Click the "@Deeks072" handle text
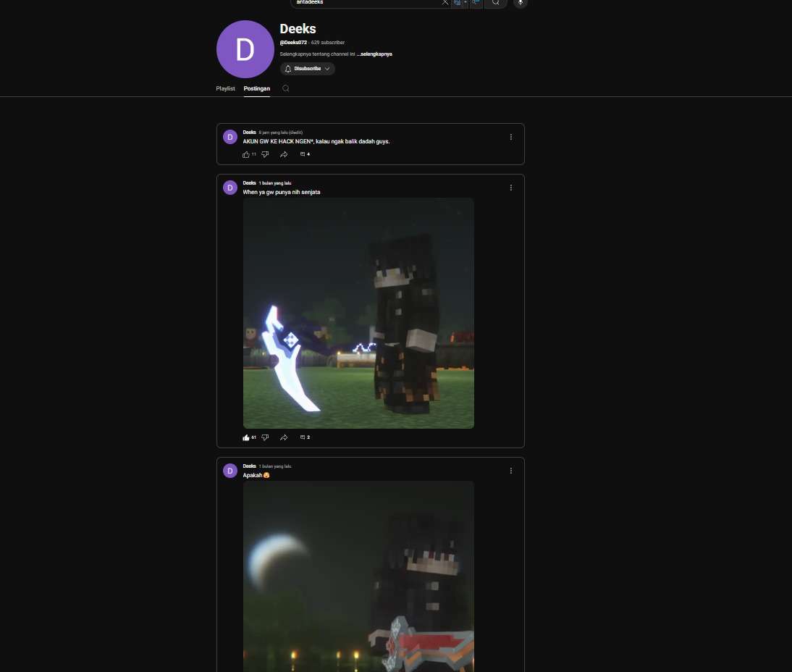The image size is (792, 672). [293, 43]
